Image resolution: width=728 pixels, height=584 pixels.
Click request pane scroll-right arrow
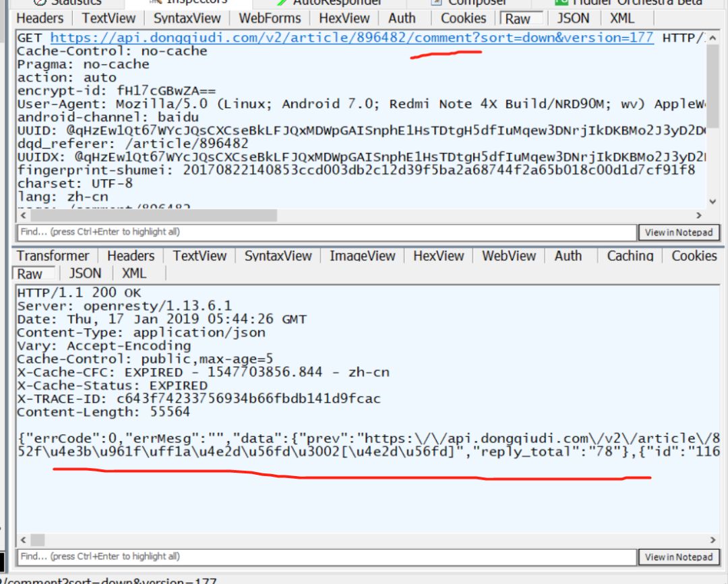click(x=699, y=215)
